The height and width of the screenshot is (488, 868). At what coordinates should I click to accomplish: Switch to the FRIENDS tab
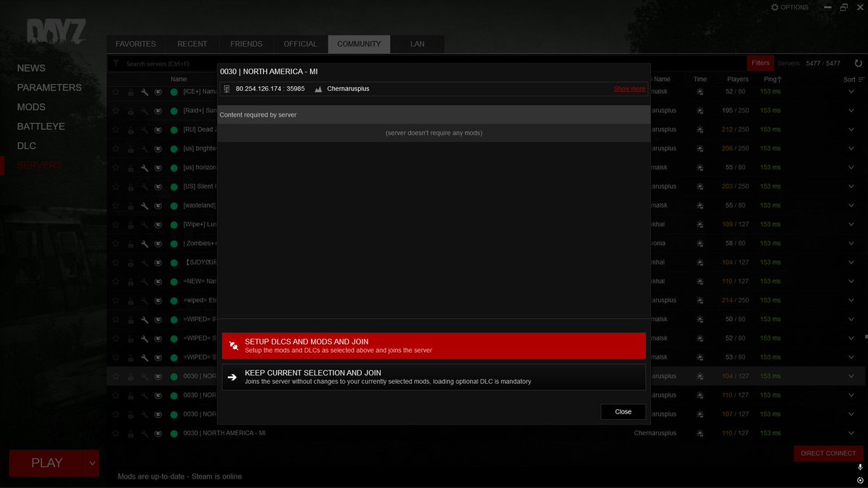tap(247, 44)
